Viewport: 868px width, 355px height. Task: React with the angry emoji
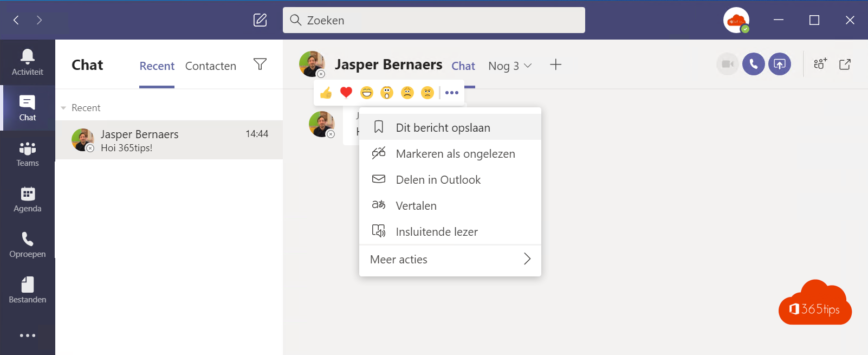427,93
